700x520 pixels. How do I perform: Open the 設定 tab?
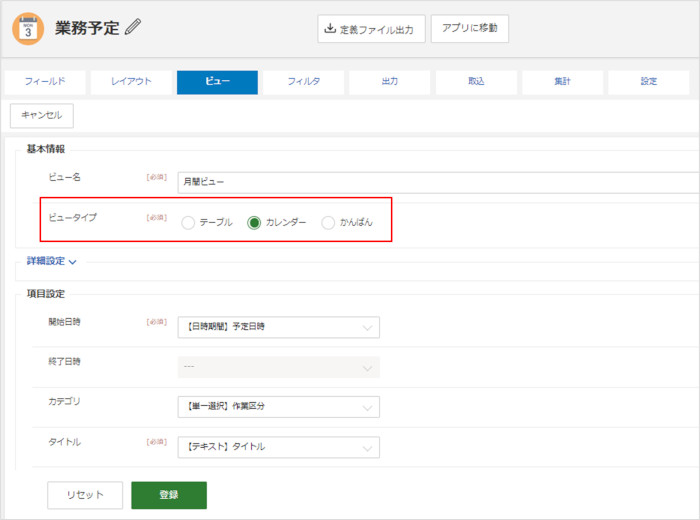pyautogui.click(x=648, y=82)
